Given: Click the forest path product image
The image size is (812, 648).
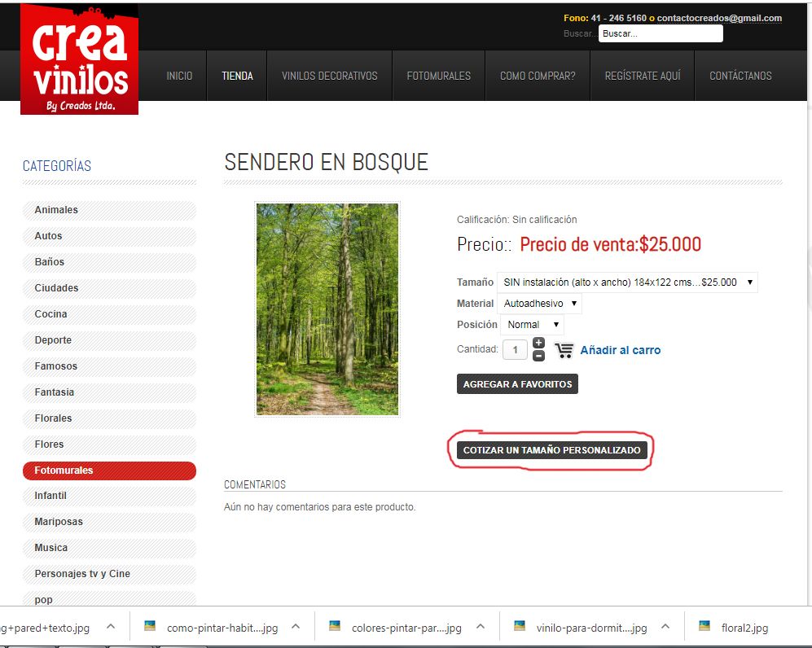Looking at the screenshot, I should [327, 309].
